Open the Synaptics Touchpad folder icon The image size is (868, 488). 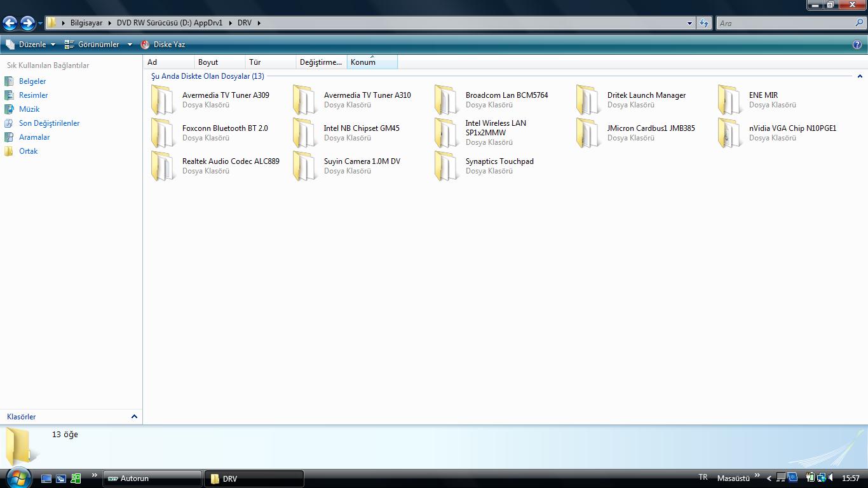point(447,166)
